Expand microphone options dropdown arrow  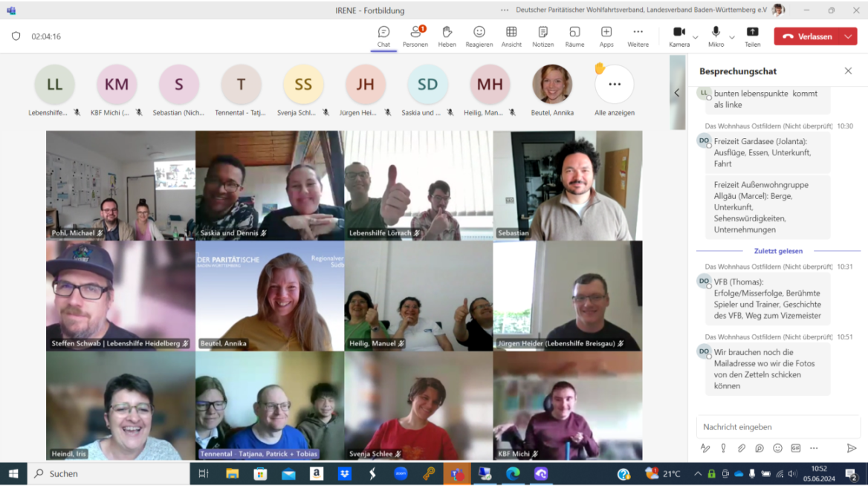pos(732,37)
